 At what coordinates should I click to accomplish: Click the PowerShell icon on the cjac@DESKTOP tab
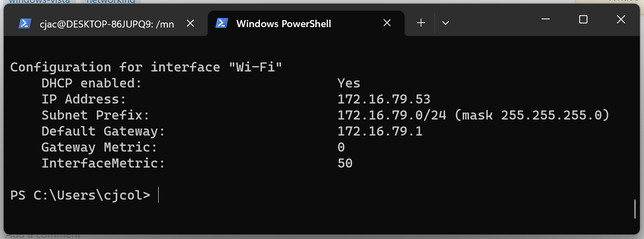tap(25, 24)
